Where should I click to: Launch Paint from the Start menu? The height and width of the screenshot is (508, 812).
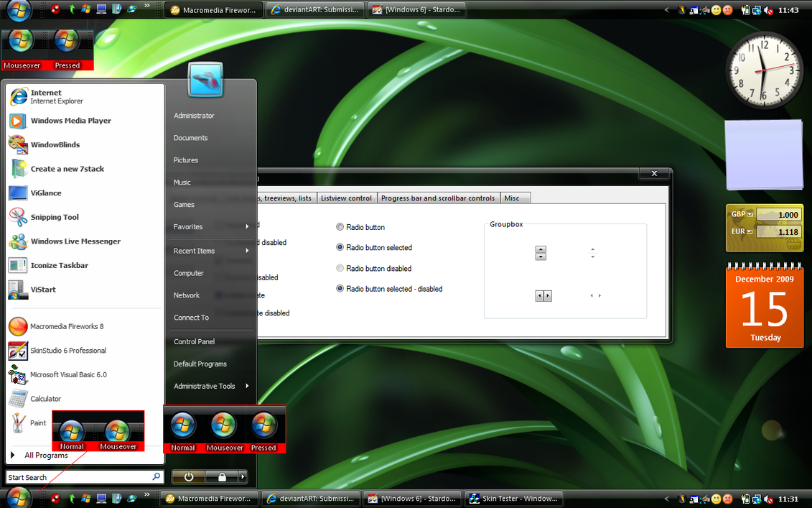click(x=29, y=423)
